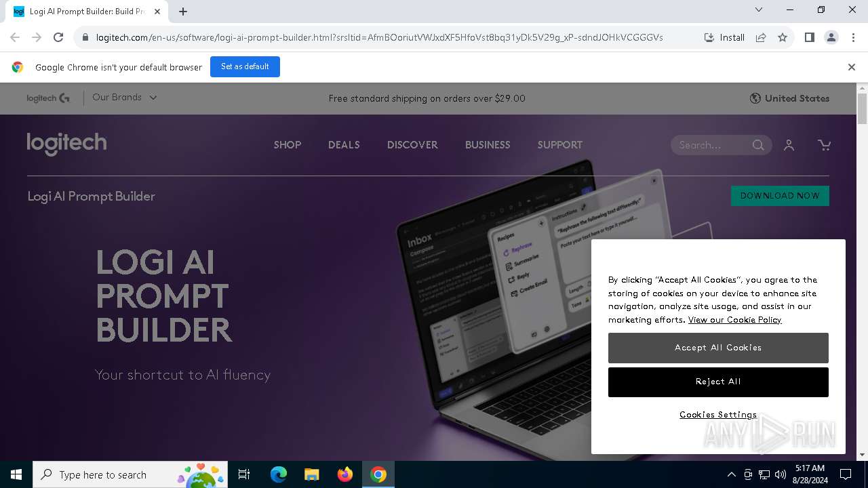The width and height of the screenshot is (868, 488).
Task: Click the search magnifier icon
Action: (758, 145)
